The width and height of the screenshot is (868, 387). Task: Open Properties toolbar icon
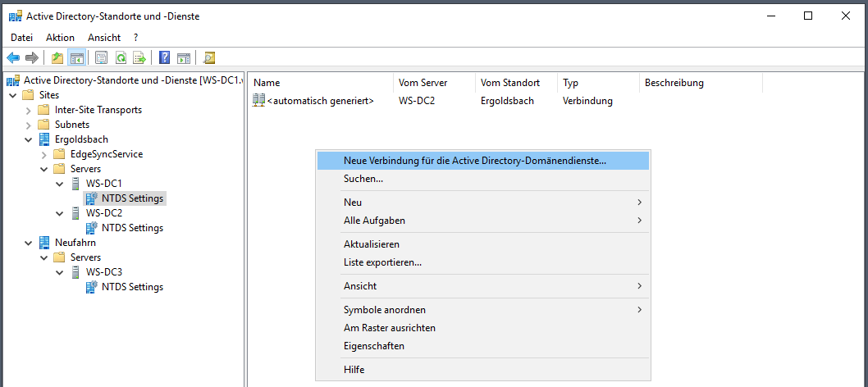point(101,57)
